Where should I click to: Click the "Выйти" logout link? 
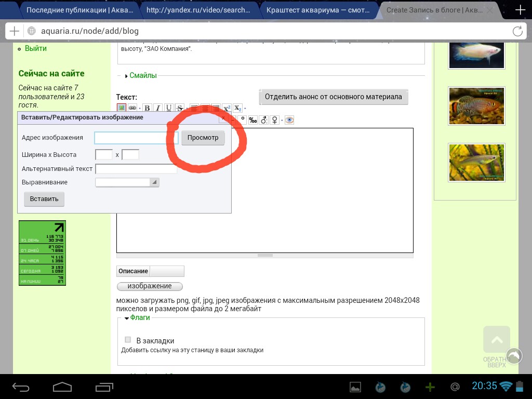point(36,48)
